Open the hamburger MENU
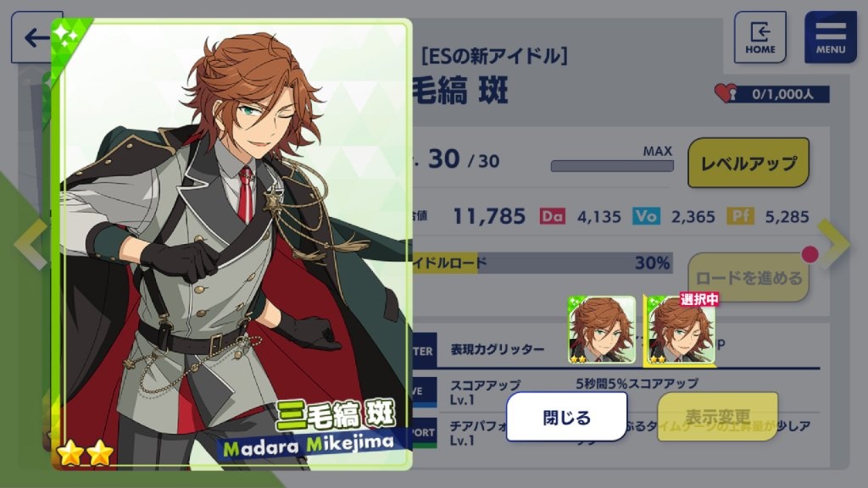This screenshot has width=868, height=488. pyautogui.click(x=831, y=37)
